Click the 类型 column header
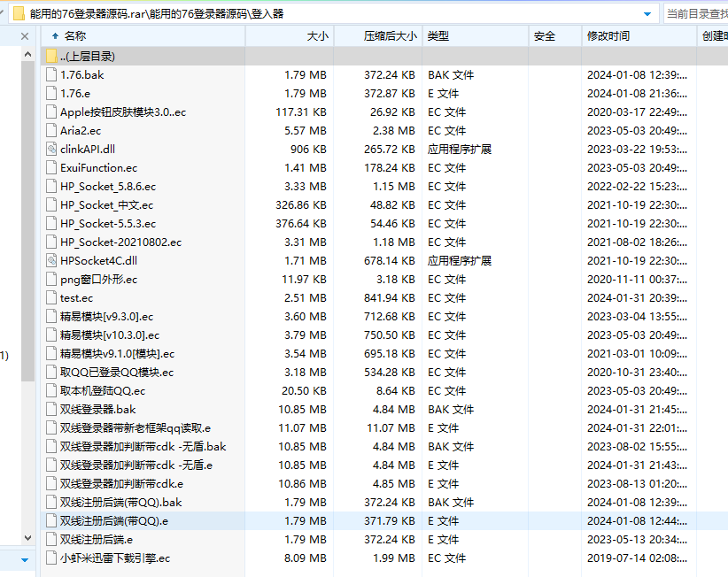 tap(438, 35)
